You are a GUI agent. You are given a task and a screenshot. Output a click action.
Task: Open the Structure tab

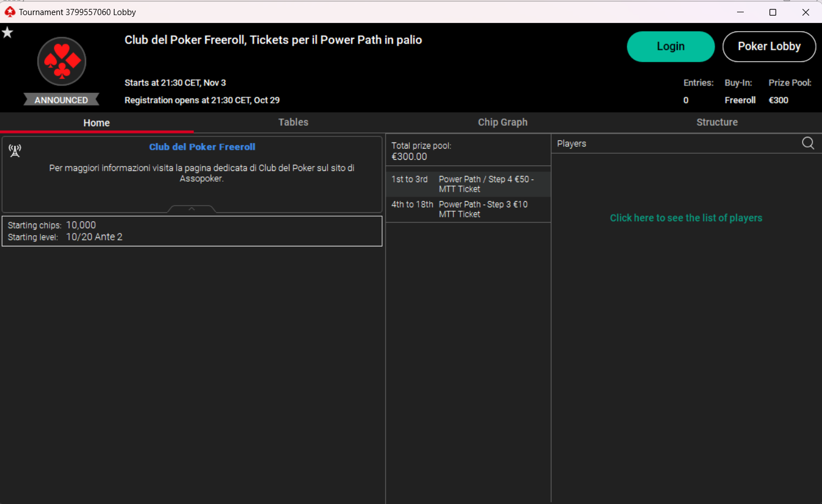click(x=717, y=122)
